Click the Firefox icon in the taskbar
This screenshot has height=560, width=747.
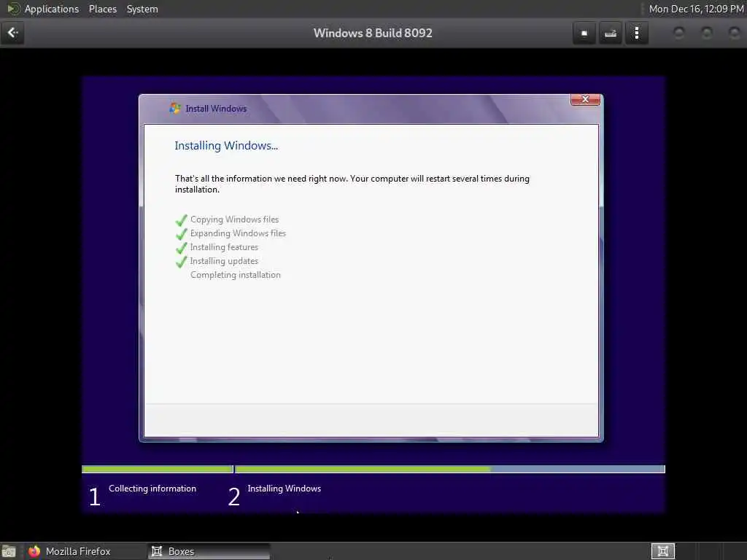point(34,551)
